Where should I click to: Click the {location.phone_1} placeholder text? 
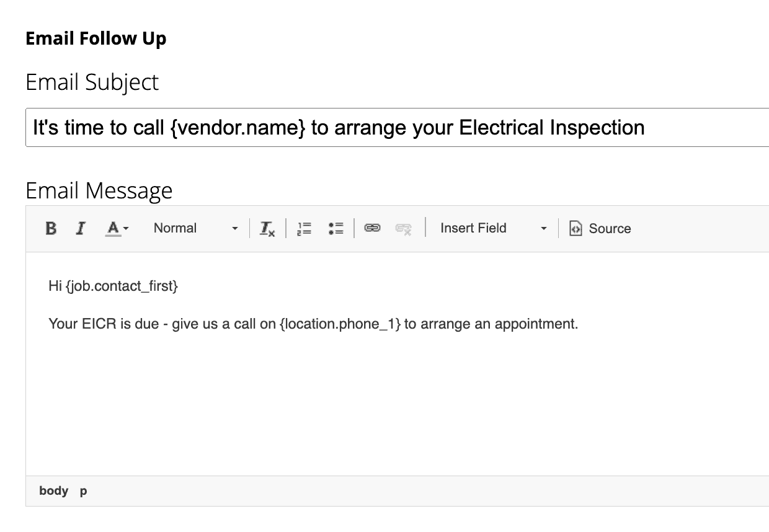(340, 324)
